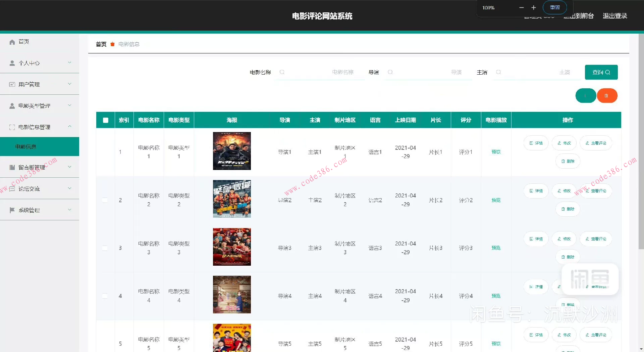Collapse the 电影信息管理 sidebar menu
644x352 pixels.
pyautogui.click(x=40, y=127)
